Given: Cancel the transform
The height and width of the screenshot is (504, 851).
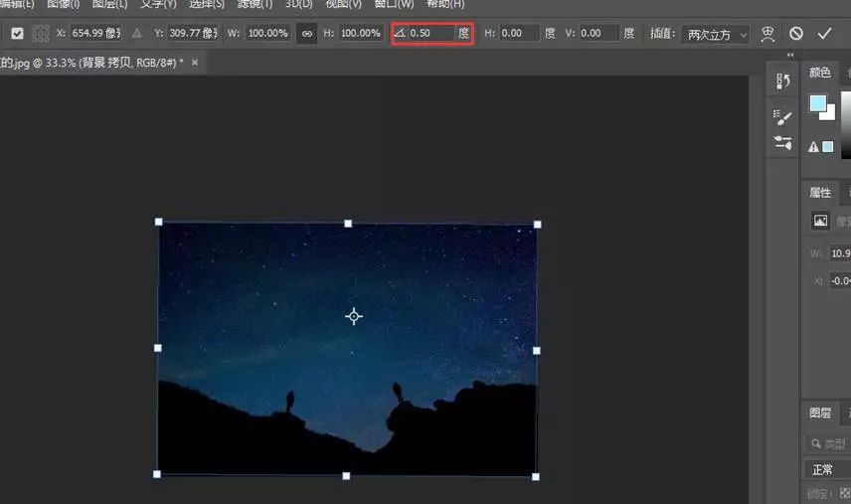Looking at the screenshot, I should 796,34.
